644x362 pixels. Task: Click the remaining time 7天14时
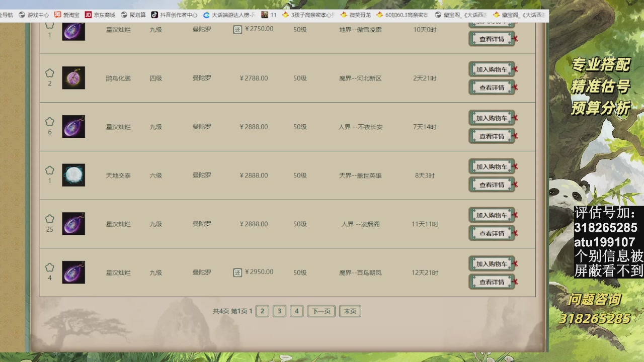425,127
